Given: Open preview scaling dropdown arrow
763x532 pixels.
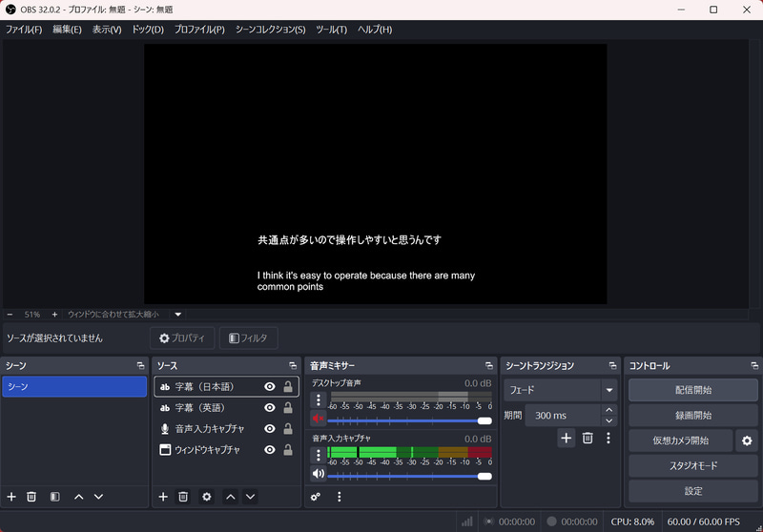Looking at the screenshot, I should coord(178,315).
